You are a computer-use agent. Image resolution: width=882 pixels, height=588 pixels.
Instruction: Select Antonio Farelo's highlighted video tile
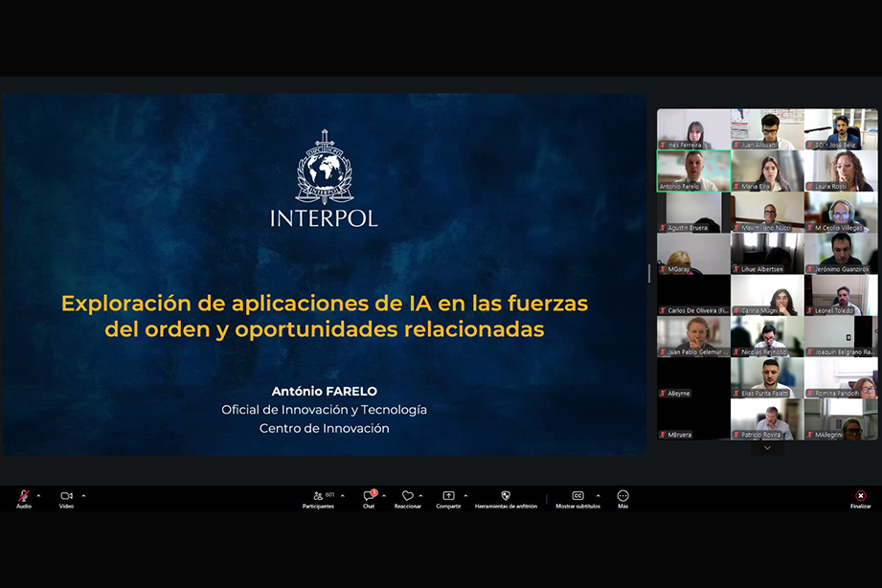[693, 170]
